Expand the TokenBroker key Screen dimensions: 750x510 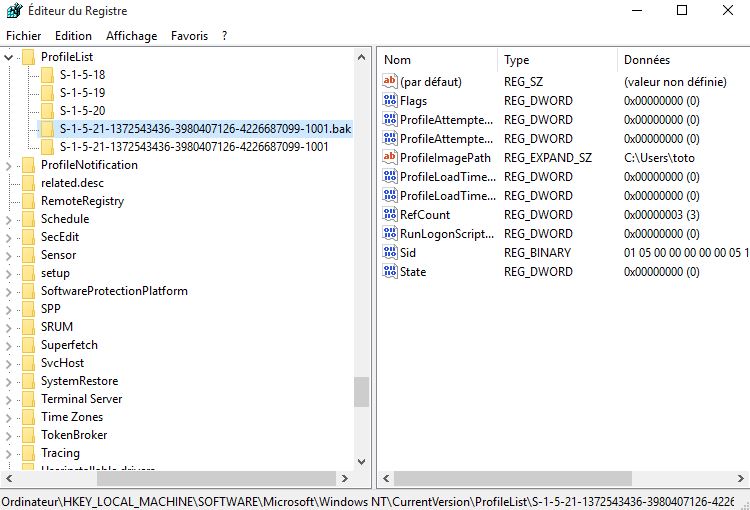pyautogui.click(x=9, y=435)
